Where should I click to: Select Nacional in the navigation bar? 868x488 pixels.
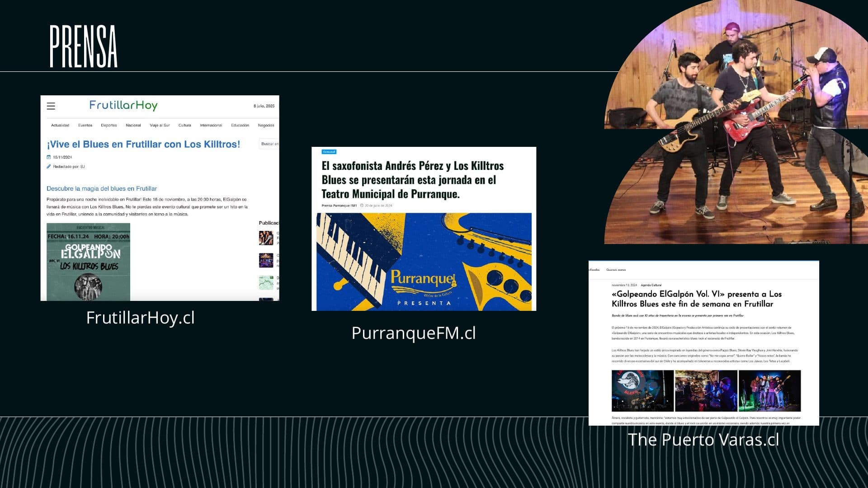pos(133,126)
